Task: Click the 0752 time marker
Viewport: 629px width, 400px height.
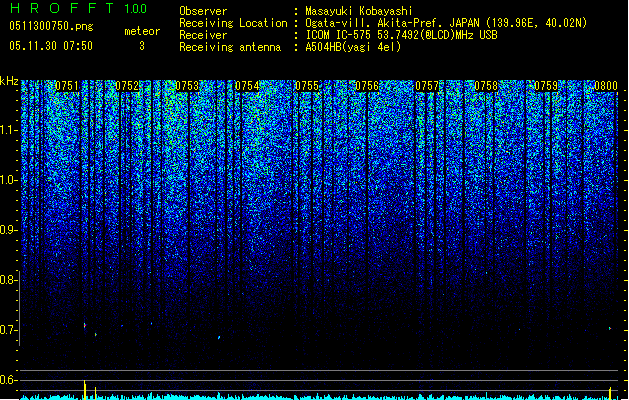Action: [x=127, y=86]
